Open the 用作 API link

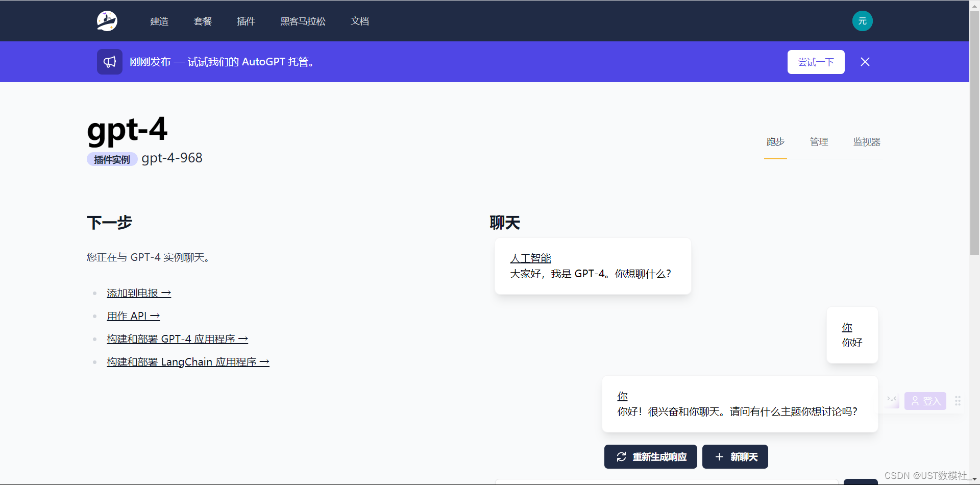[x=133, y=316]
